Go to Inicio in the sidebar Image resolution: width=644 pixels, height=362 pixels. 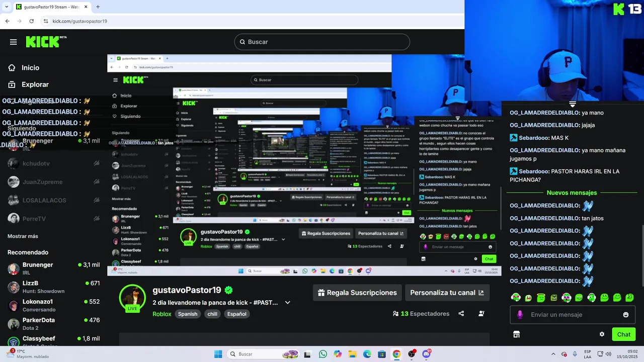[30, 67]
